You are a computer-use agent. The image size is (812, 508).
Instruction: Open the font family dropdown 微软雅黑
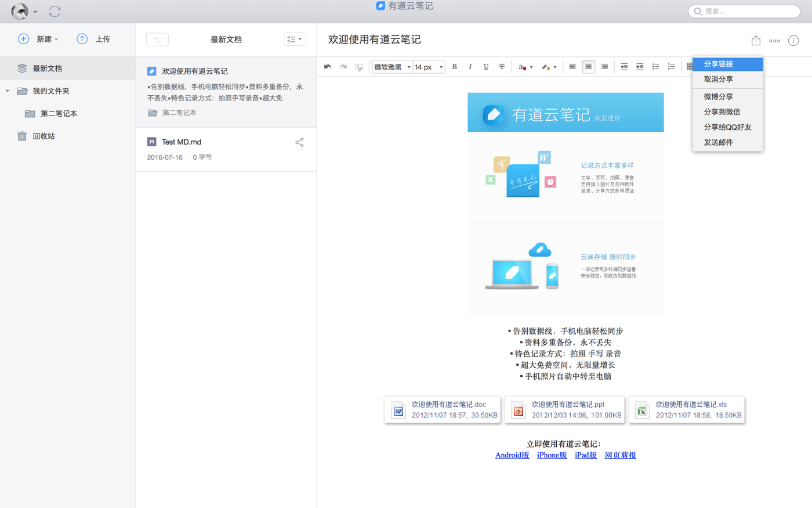(x=392, y=67)
